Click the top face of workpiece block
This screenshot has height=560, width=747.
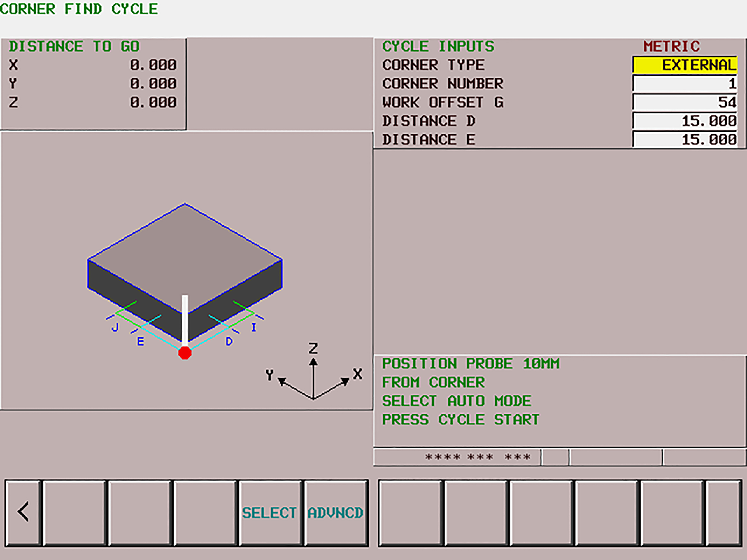pyautogui.click(x=185, y=256)
